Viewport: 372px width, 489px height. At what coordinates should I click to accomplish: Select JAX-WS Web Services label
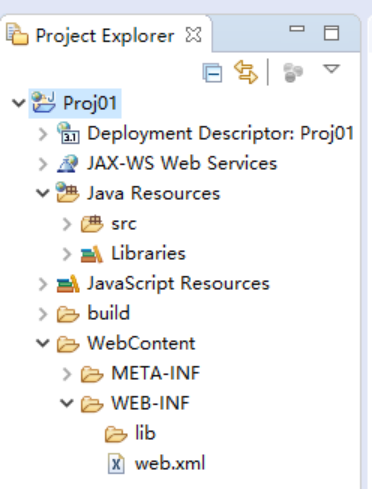point(182,163)
